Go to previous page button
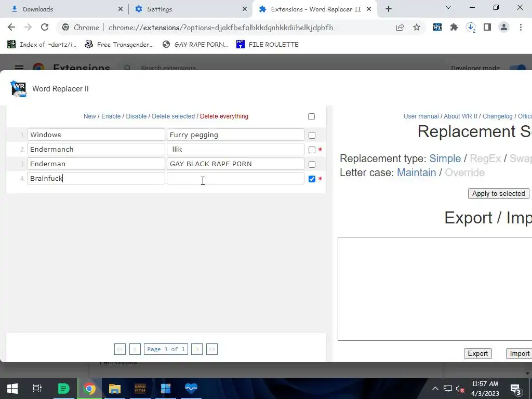The width and height of the screenshot is (532, 399). click(x=135, y=349)
